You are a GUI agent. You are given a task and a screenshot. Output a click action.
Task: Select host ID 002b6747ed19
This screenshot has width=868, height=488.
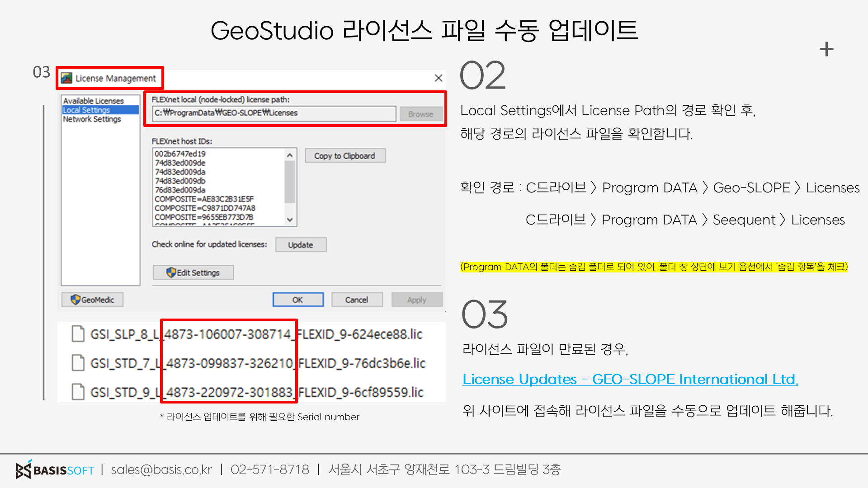click(x=180, y=154)
